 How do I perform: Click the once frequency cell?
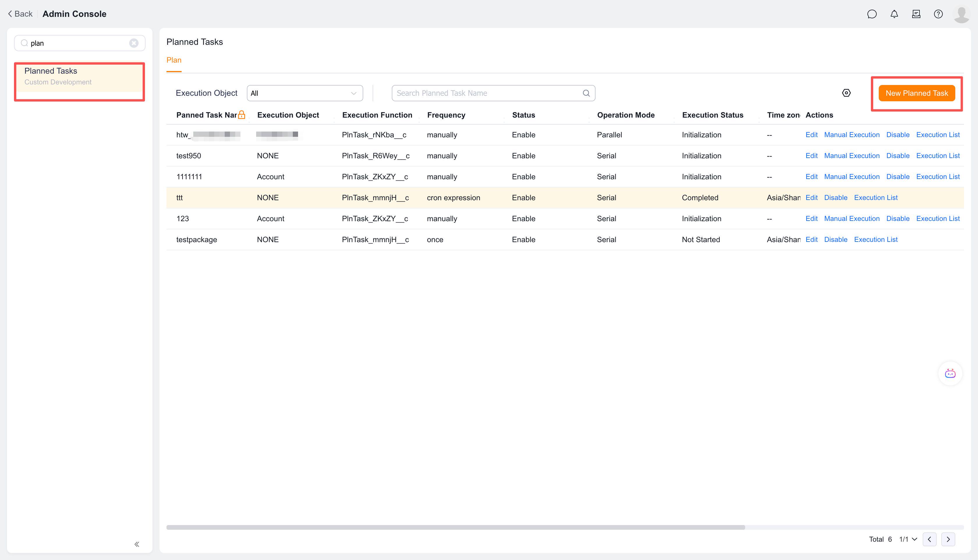coord(435,240)
